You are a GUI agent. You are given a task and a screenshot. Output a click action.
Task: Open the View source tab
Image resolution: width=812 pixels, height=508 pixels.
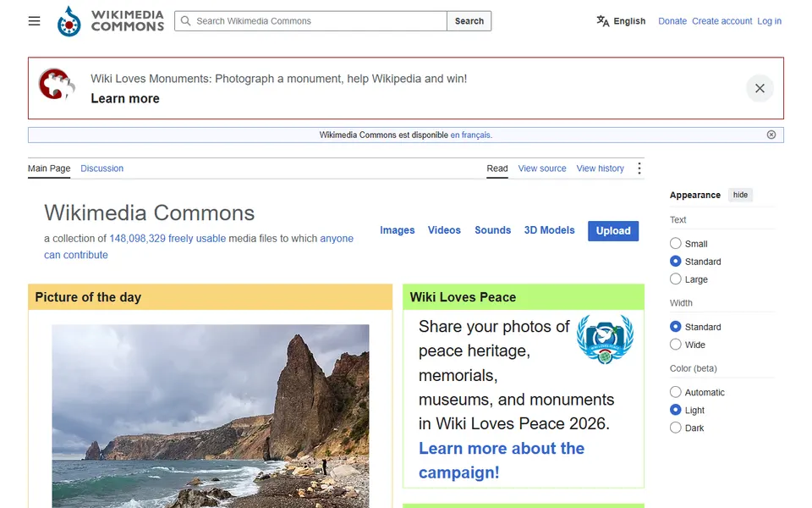pos(542,168)
